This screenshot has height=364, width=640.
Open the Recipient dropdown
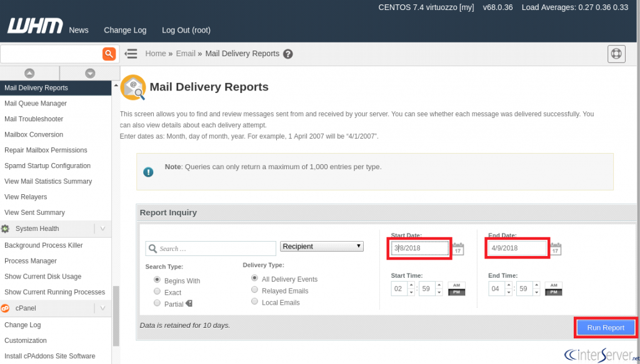click(321, 246)
